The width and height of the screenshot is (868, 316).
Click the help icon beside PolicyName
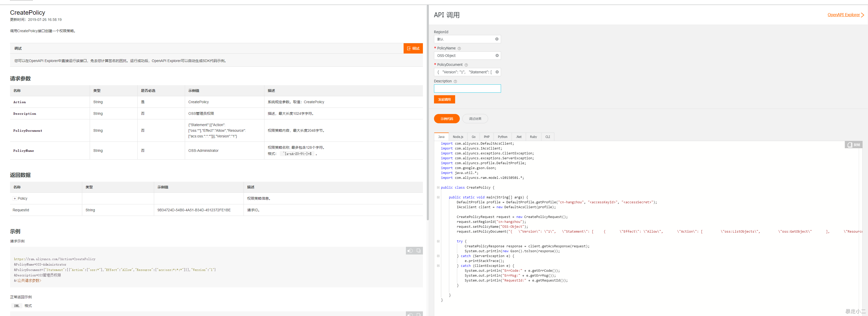click(459, 48)
